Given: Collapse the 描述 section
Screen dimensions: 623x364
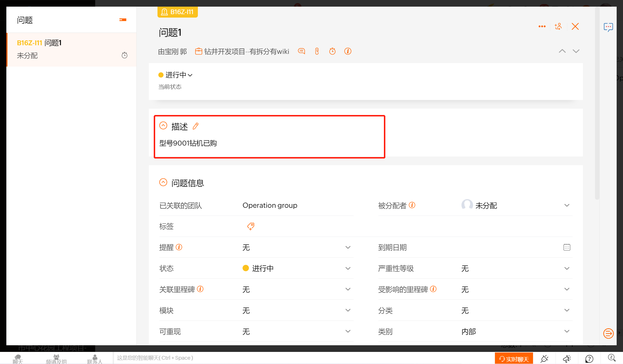Looking at the screenshot, I should [x=163, y=126].
